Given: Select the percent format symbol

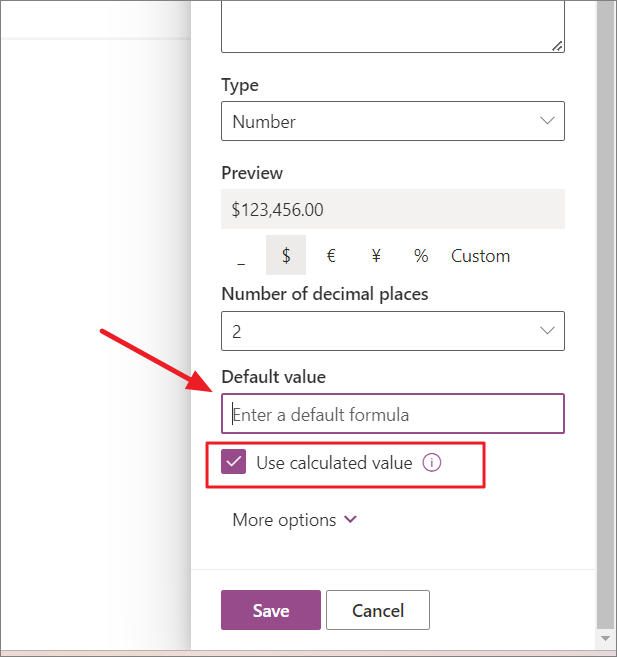Looking at the screenshot, I should [421, 256].
